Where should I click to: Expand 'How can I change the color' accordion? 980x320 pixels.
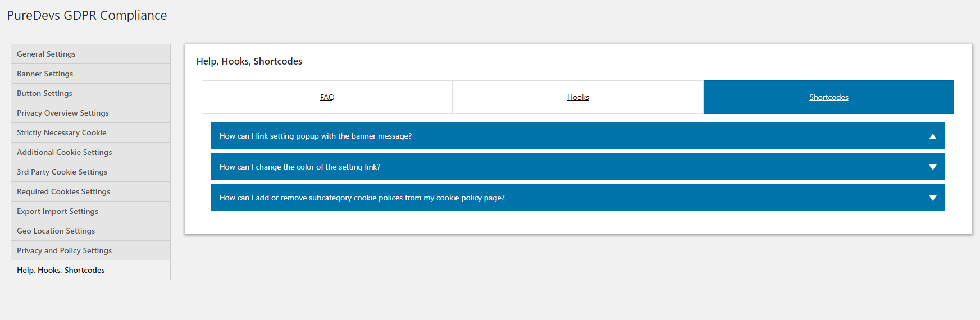300,167
